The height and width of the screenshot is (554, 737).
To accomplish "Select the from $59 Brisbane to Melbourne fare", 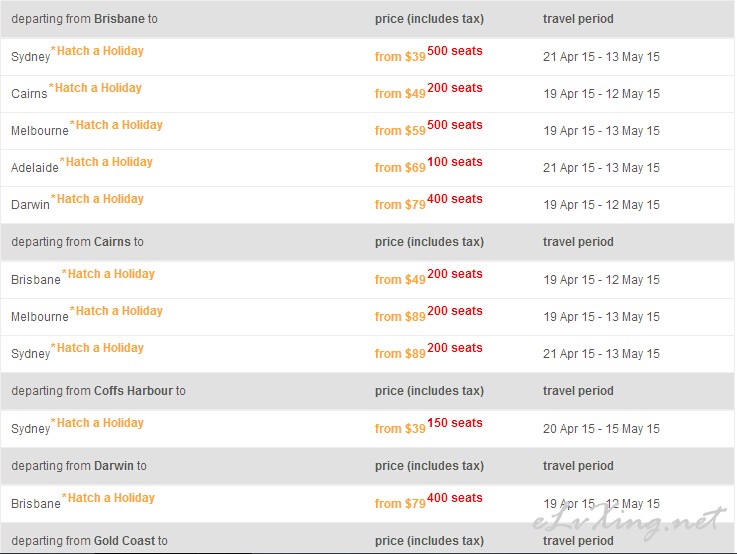I will [x=400, y=131].
